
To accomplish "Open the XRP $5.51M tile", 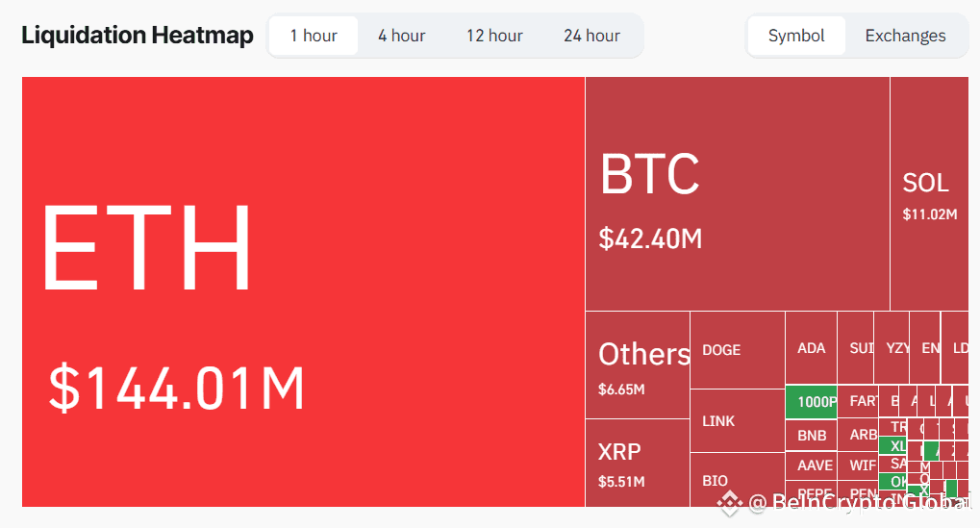I will click(x=638, y=463).
